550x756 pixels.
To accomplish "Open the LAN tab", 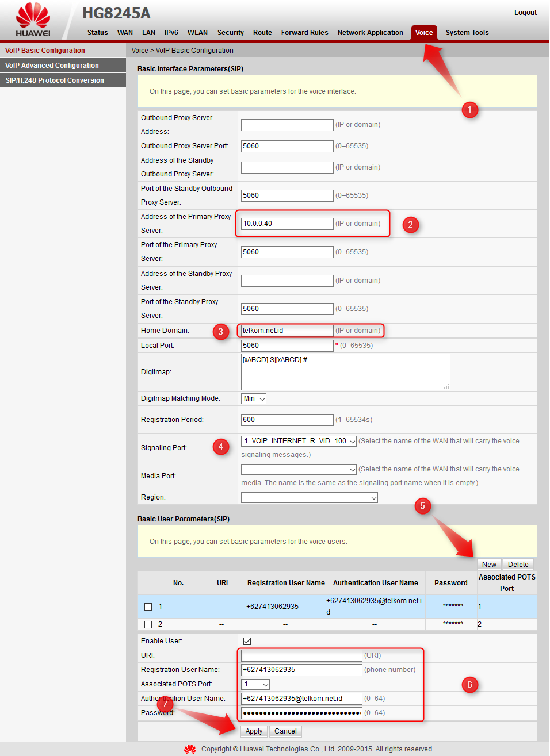I will coord(148,33).
